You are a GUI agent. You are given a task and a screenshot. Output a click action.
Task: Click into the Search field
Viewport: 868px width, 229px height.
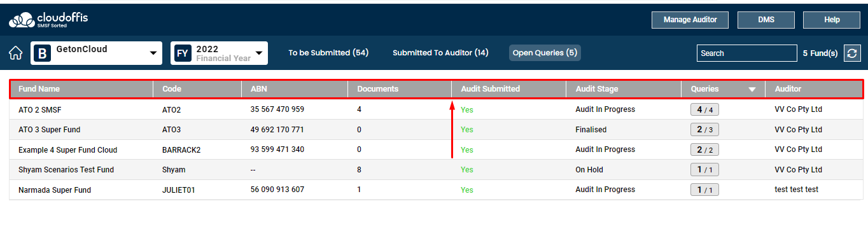pyautogui.click(x=746, y=53)
